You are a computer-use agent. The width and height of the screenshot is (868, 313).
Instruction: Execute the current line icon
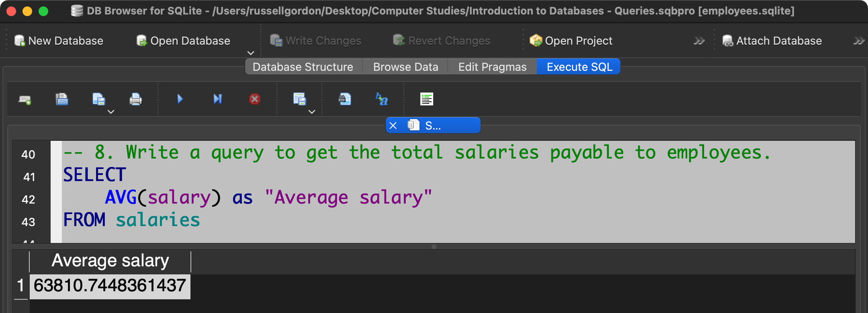click(x=217, y=99)
